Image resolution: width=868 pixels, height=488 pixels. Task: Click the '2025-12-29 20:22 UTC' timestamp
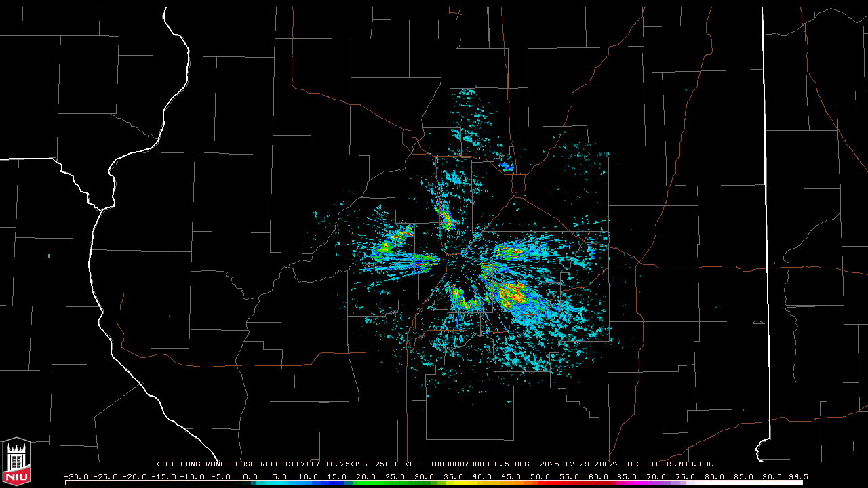589,464
